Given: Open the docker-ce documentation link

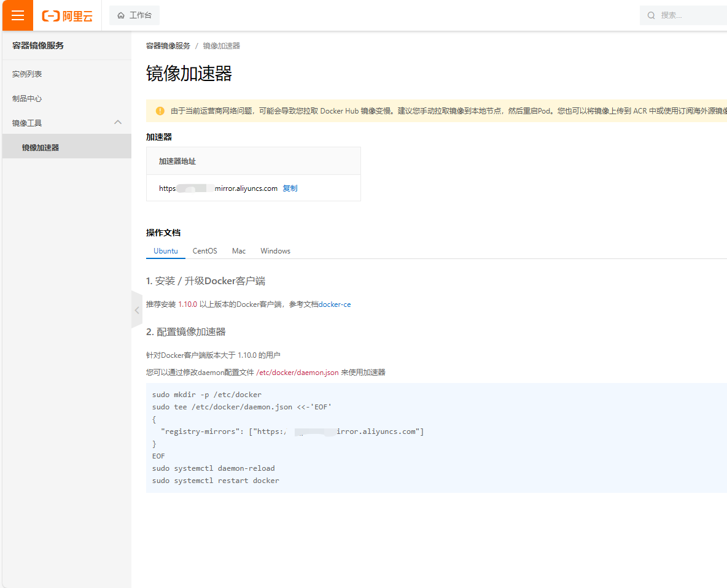Looking at the screenshot, I should pyautogui.click(x=335, y=304).
